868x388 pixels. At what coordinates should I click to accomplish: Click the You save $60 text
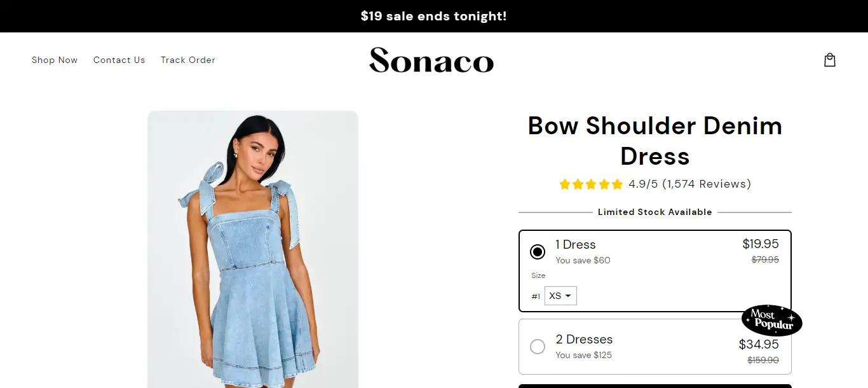tap(583, 260)
